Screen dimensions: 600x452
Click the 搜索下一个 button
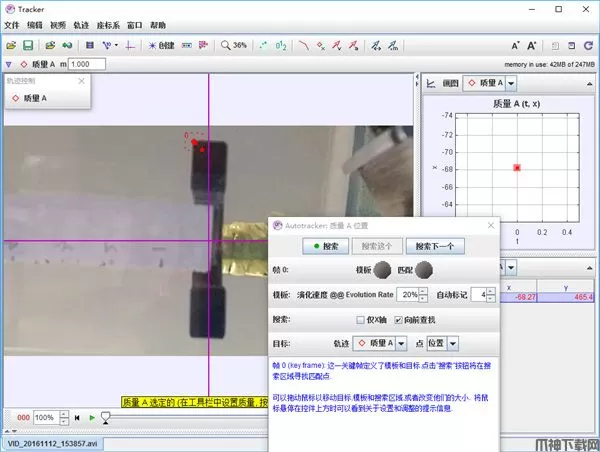click(x=435, y=245)
